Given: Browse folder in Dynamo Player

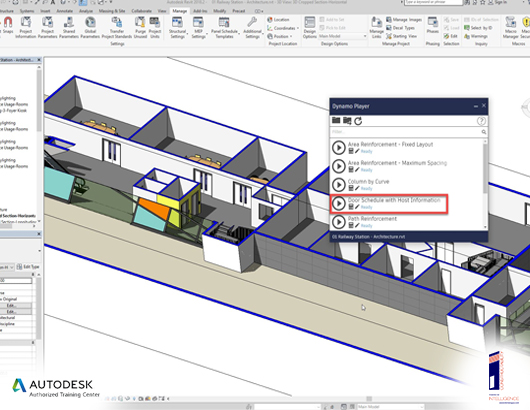Looking at the screenshot, I should (336, 120).
